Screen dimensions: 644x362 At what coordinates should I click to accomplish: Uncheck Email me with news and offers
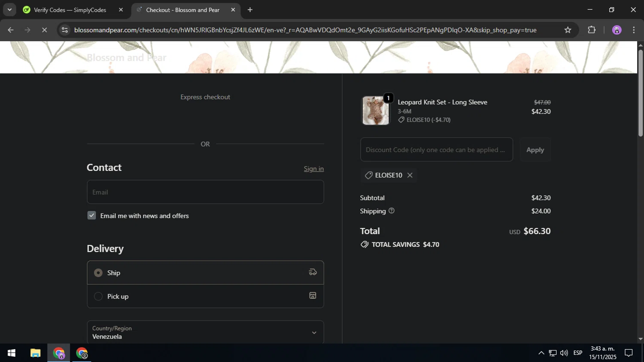(91, 216)
